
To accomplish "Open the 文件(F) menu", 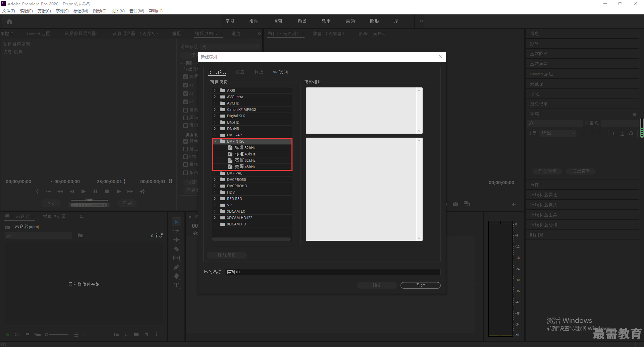I will (9, 11).
